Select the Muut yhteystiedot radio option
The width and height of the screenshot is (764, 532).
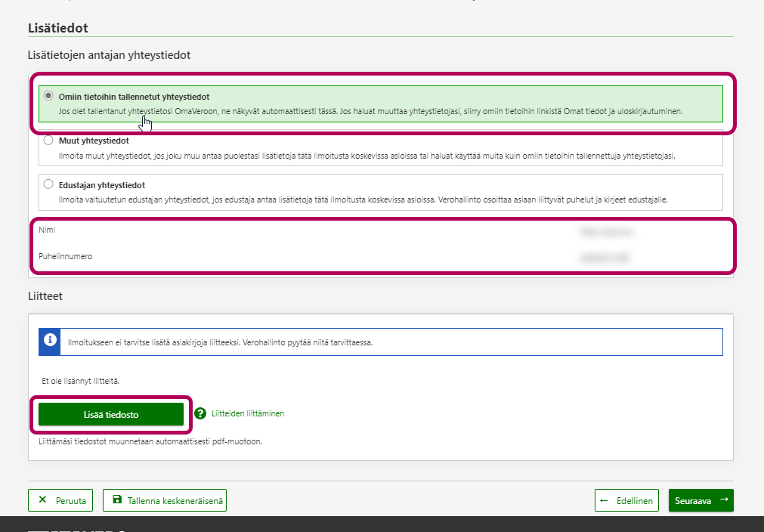(48, 140)
